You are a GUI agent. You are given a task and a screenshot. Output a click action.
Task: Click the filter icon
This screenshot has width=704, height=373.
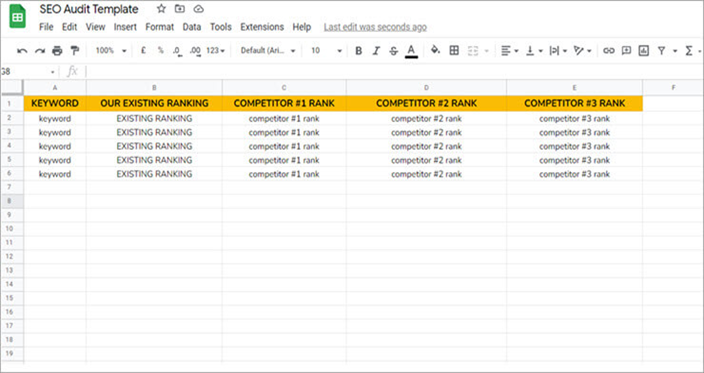661,51
